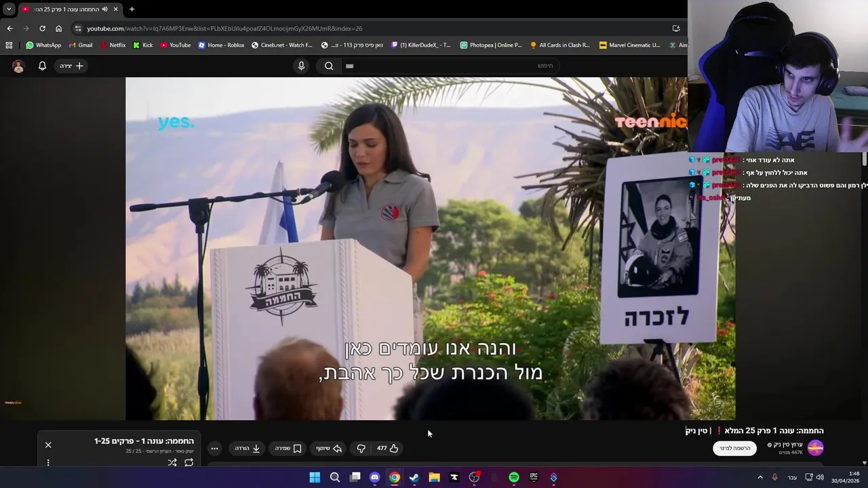Open the Kick bookmark

[x=143, y=45]
